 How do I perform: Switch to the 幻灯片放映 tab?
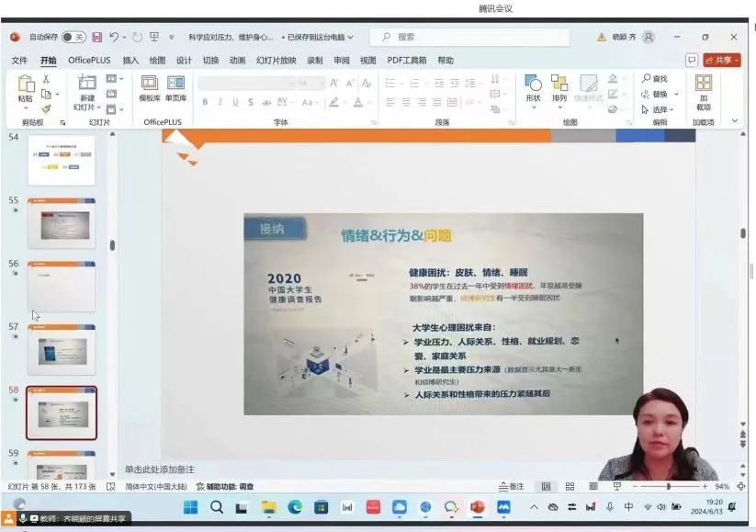pyautogui.click(x=276, y=61)
